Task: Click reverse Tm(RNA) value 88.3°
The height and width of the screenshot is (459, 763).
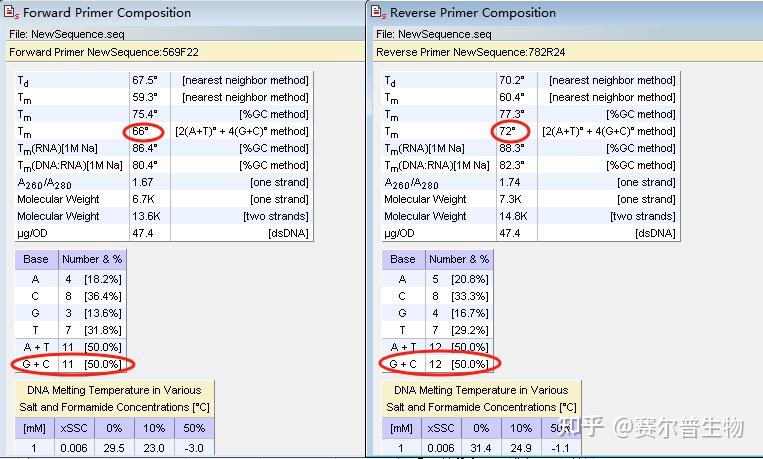Action: (511, 148)
